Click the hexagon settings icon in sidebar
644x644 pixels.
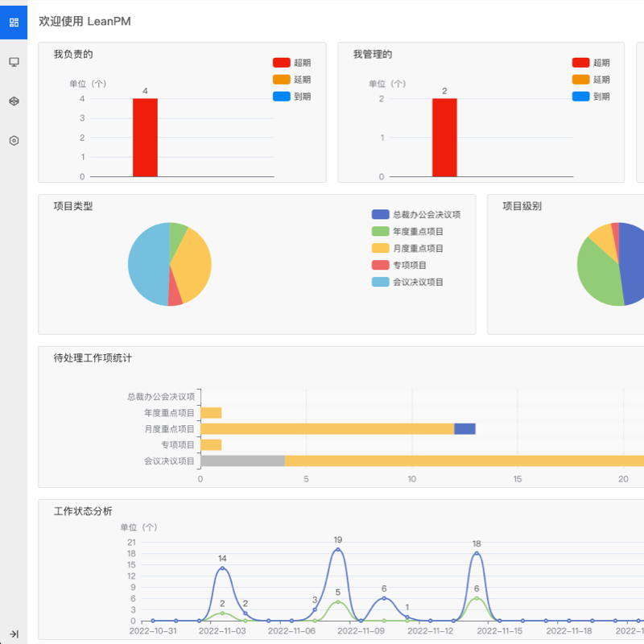14,141
